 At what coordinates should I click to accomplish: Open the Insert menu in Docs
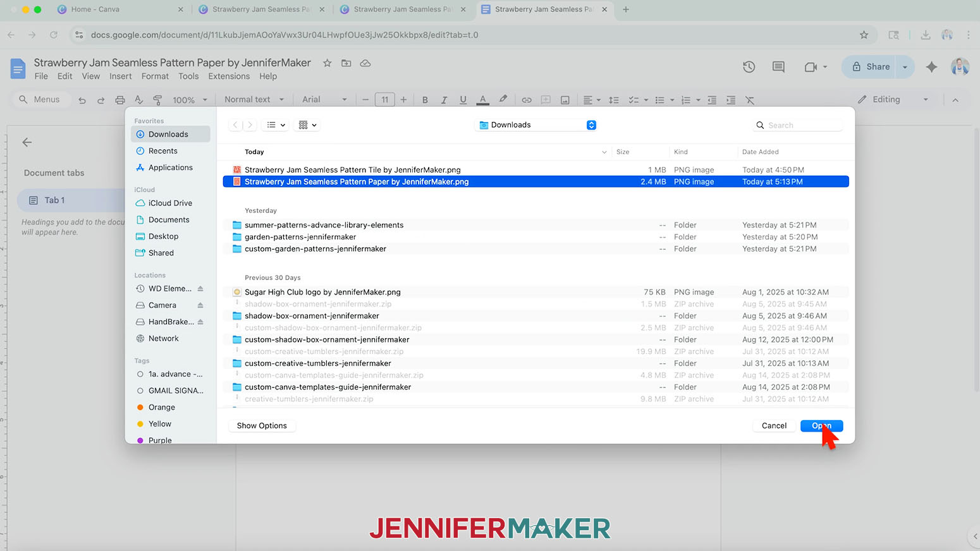pos(120,76)
